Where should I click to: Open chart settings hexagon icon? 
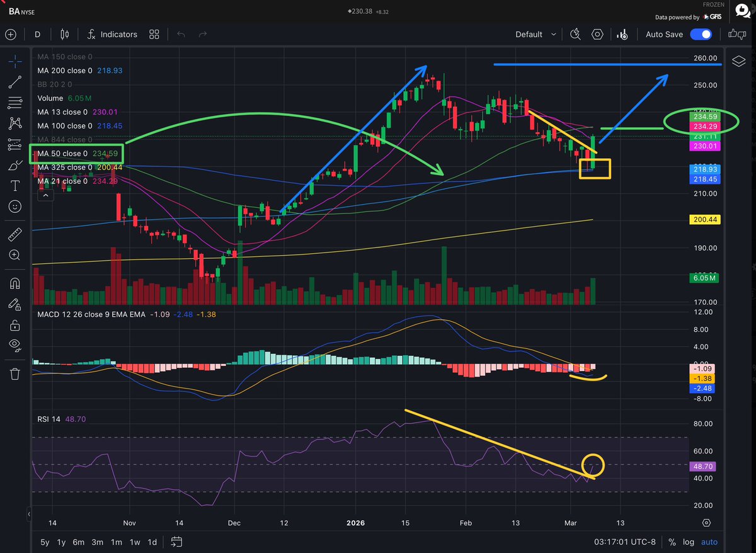[597, 35]
